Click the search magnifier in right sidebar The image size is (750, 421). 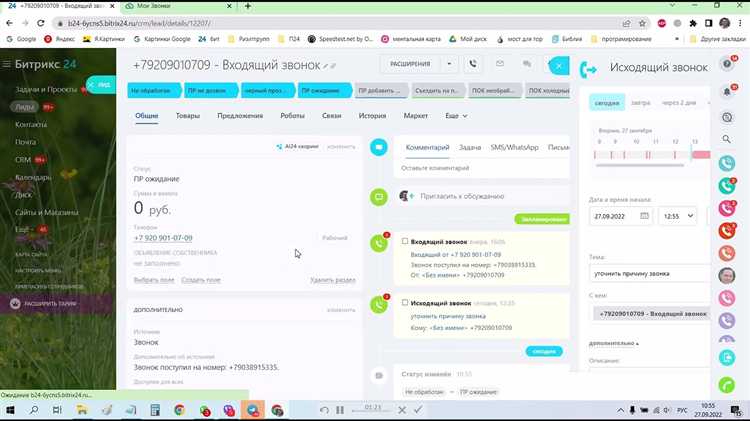(727, 139)
